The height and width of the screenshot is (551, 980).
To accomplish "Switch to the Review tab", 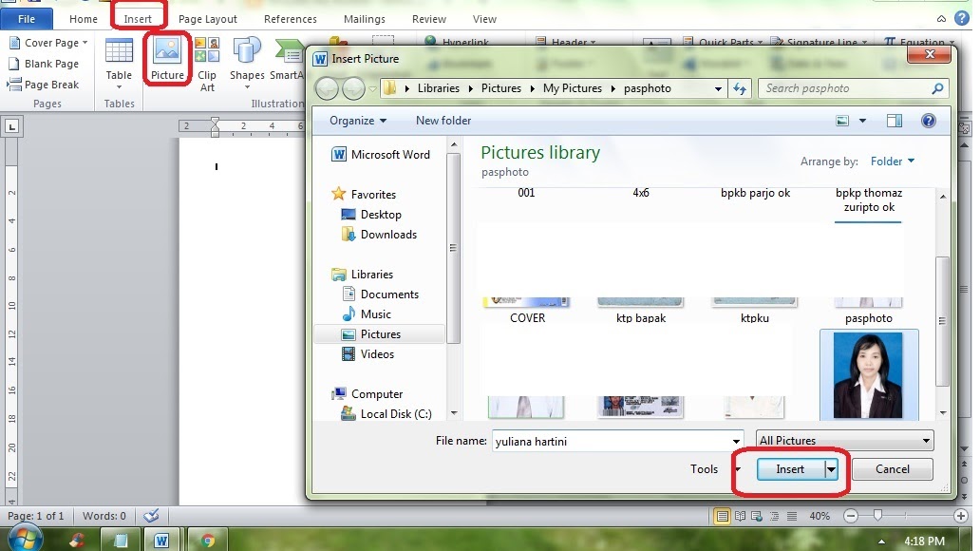I will click(x=429, y=19).
